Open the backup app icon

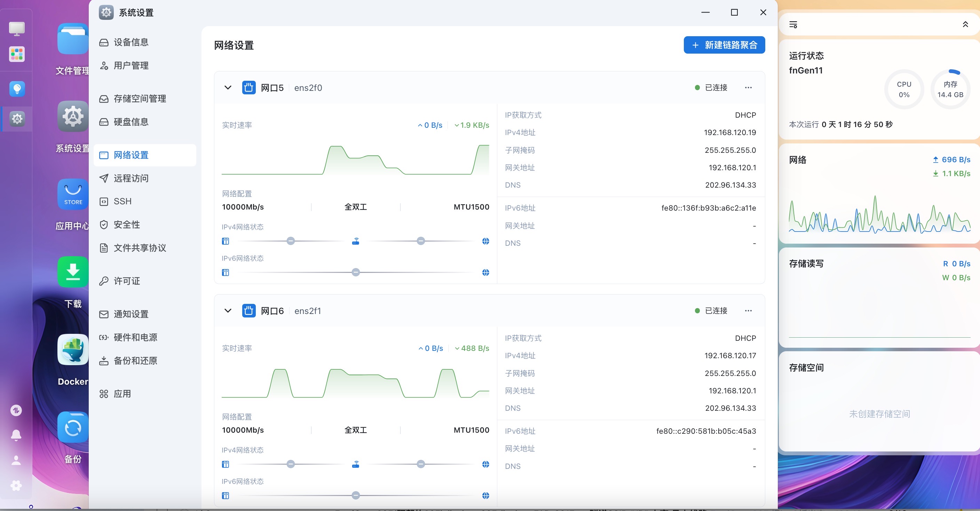tap(73, 427)
